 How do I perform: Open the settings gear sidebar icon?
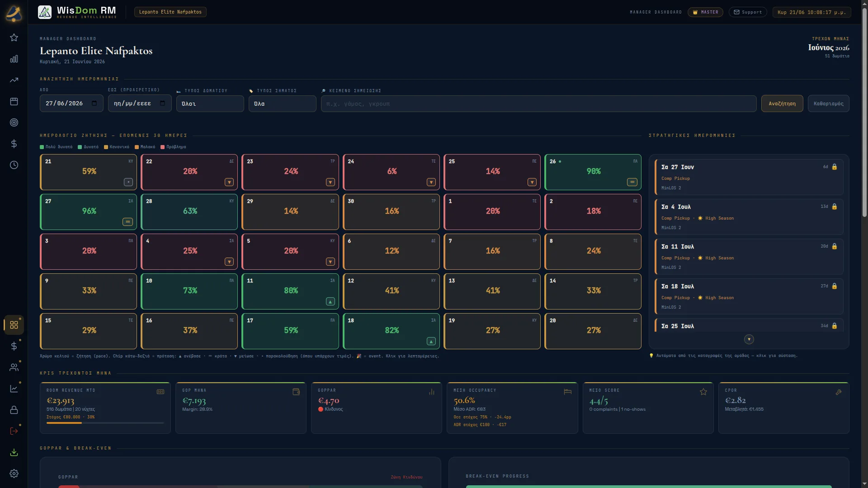[14, 474]
